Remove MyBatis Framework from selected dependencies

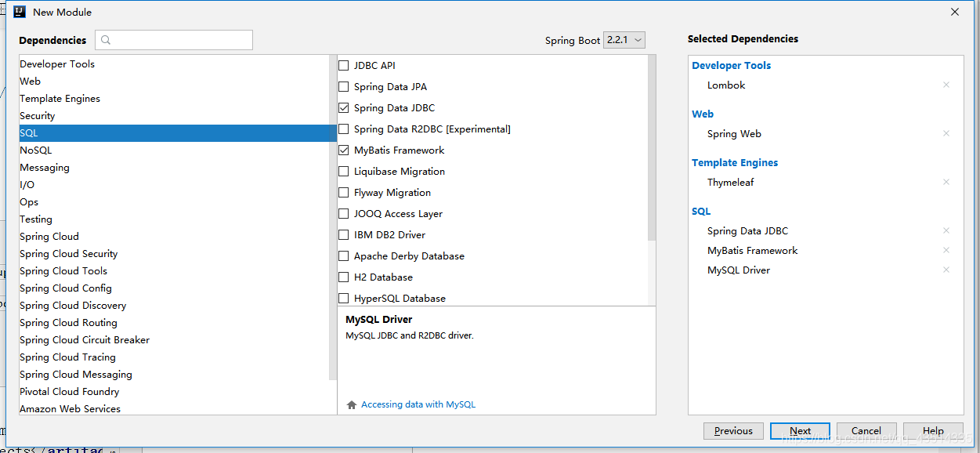click(x=946, y=250)
